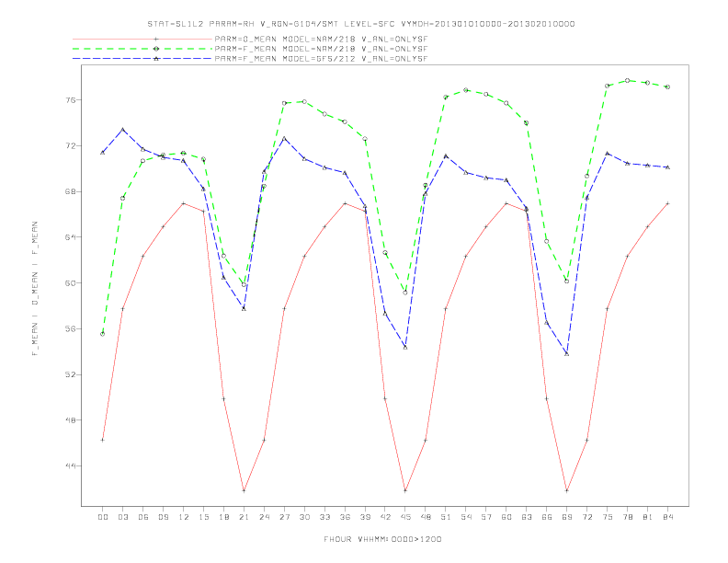Click green circle peak at hour 78

[627, 80]
